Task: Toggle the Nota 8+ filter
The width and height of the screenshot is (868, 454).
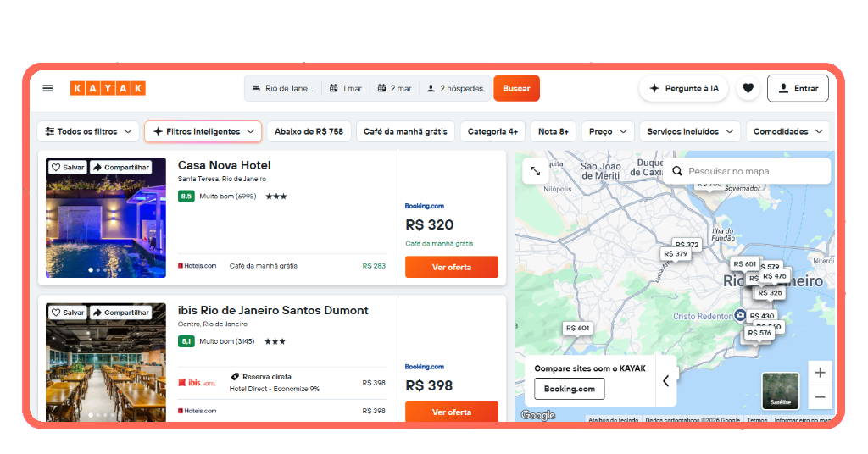Action: click(554, 131)
